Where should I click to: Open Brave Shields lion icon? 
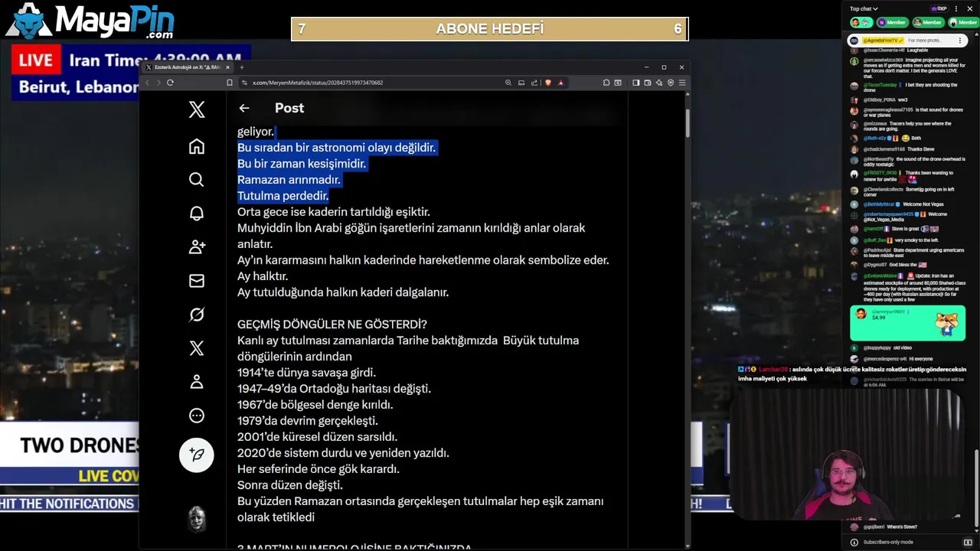tap(548, 83)
